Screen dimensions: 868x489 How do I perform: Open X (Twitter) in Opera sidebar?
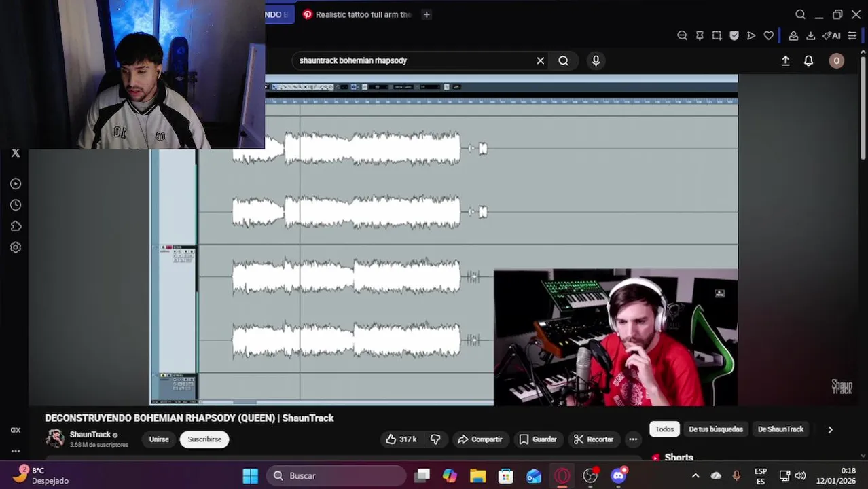tap(16, 153)
